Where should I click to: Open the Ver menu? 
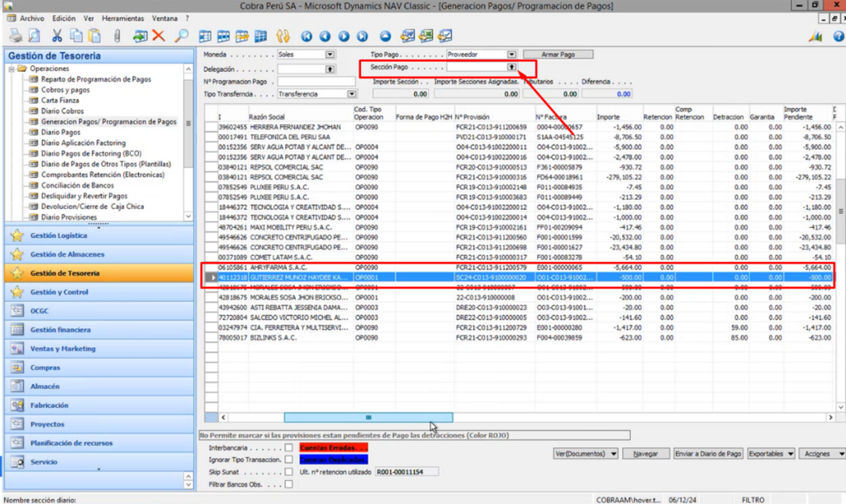coord(88,18)
